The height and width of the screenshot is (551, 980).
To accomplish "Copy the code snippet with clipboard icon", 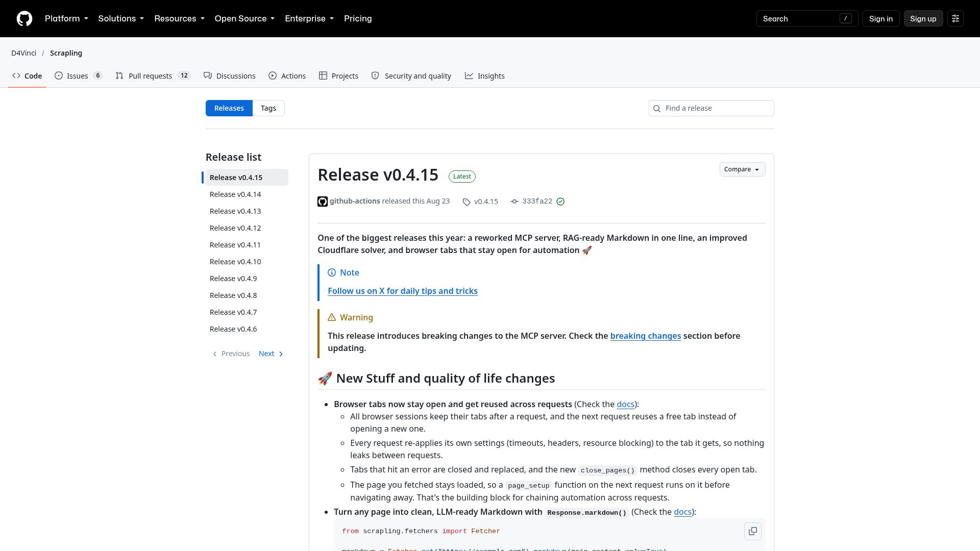I will [752, 531].
